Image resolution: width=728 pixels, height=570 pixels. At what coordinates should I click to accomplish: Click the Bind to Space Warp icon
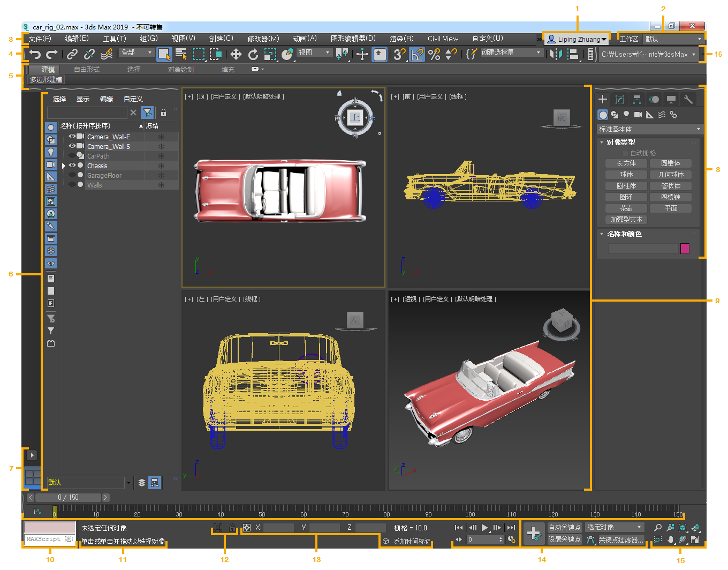pos(107,54)
